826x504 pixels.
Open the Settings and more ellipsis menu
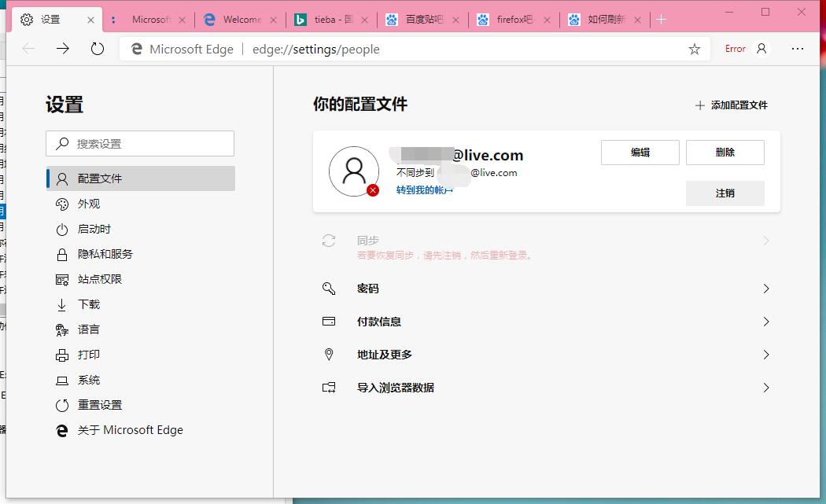798,49
